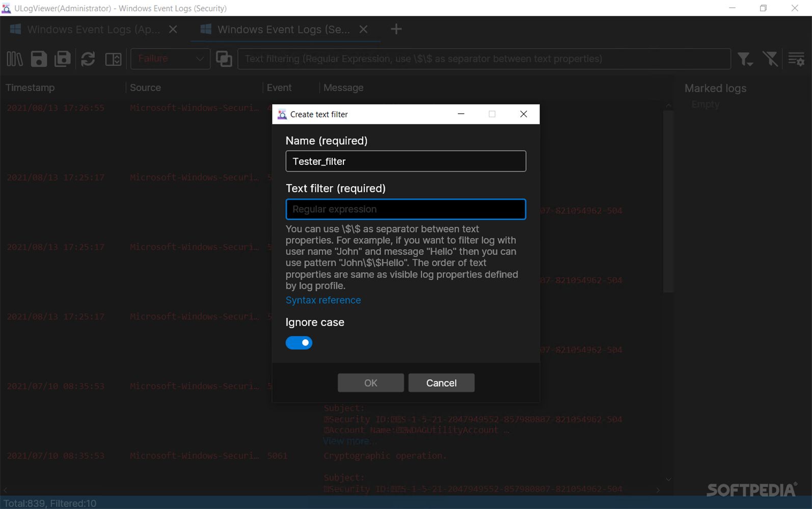The width and height of the screenshot is (812, 509).
Task: Add a new tab with the plus icon
Action: [x=396, y=30]
